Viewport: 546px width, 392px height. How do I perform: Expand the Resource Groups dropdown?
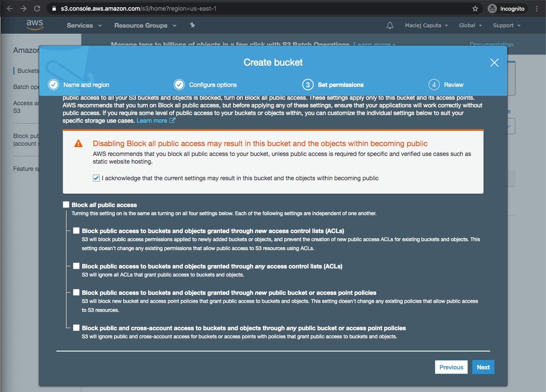pyautogui.click(x=145, y=26)
